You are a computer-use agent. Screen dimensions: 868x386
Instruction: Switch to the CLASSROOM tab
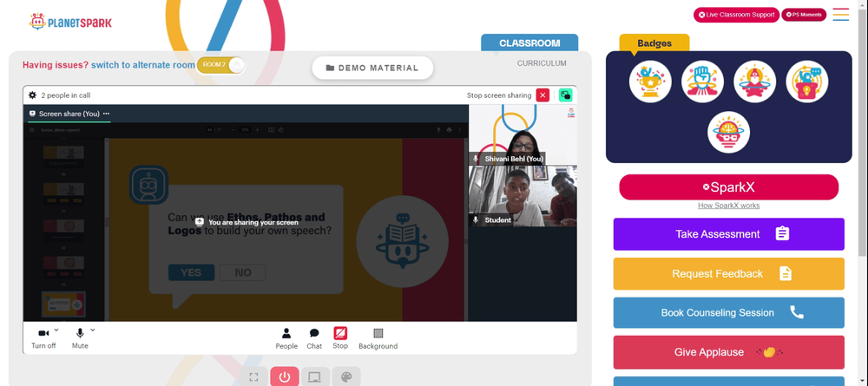529,43
